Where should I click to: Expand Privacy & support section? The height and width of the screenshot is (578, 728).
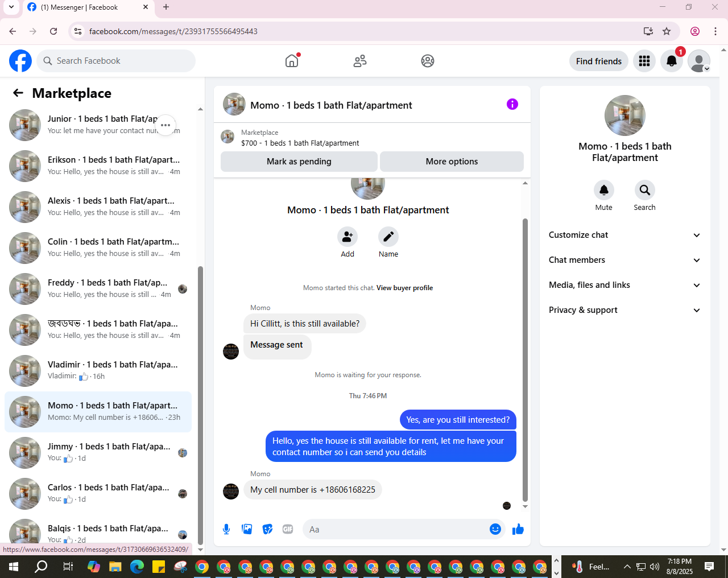(x=624, y=310)
